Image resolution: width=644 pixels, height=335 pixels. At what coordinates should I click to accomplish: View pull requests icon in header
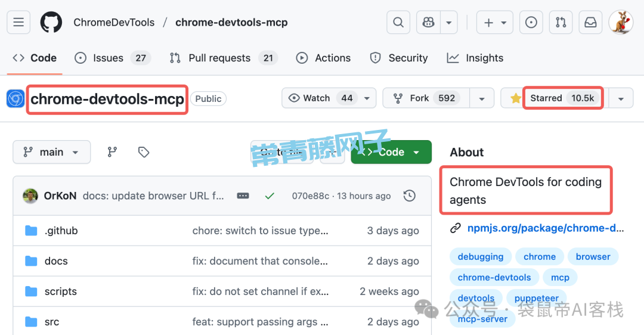[561, 23]
